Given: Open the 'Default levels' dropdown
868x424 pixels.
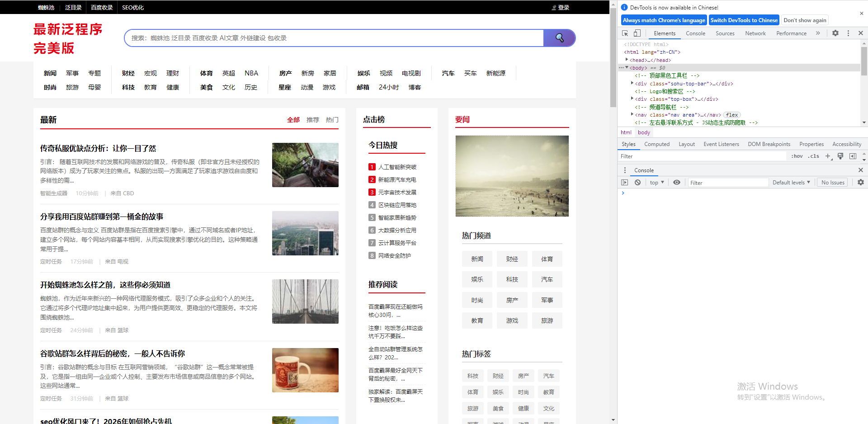Looking at the screenshot, I should (791, 182).
